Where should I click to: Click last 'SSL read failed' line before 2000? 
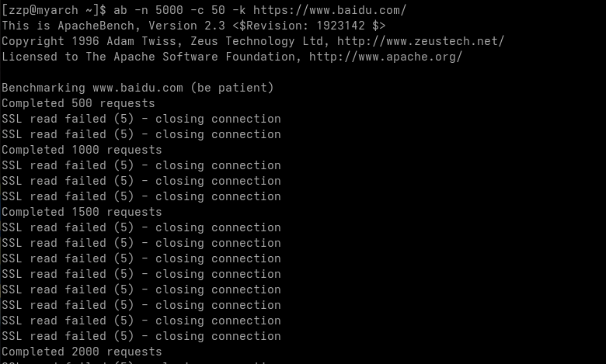click(x=141, y=336)
